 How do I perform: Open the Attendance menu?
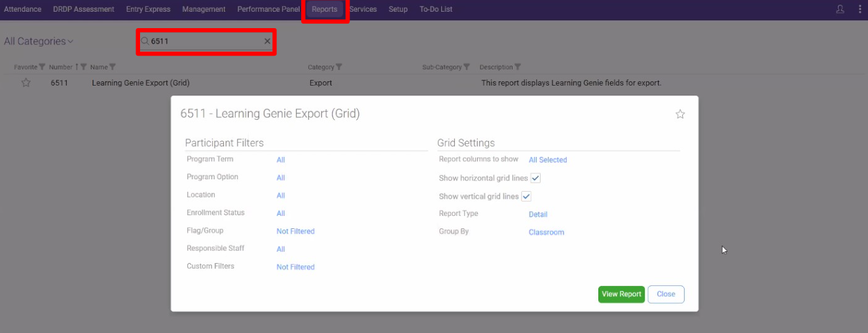23,9
